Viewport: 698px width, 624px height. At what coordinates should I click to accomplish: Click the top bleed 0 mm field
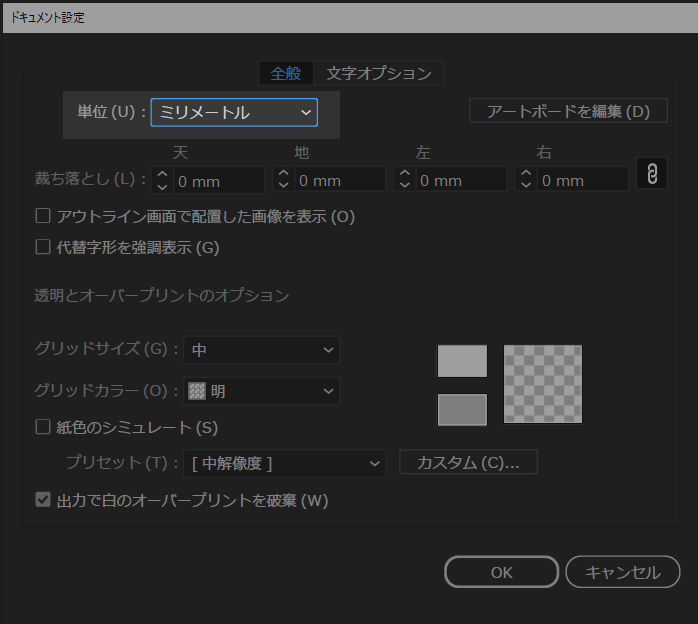tap(218, 181)
